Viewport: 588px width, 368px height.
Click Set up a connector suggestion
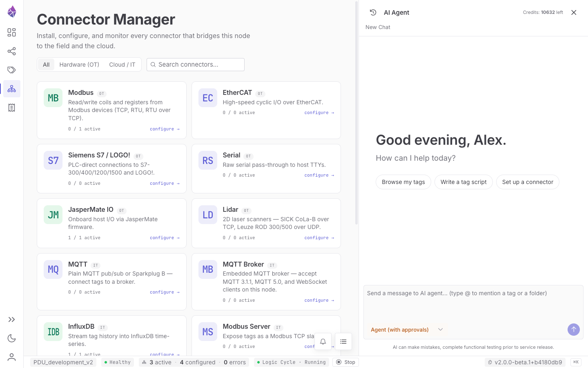pos(528,182)
